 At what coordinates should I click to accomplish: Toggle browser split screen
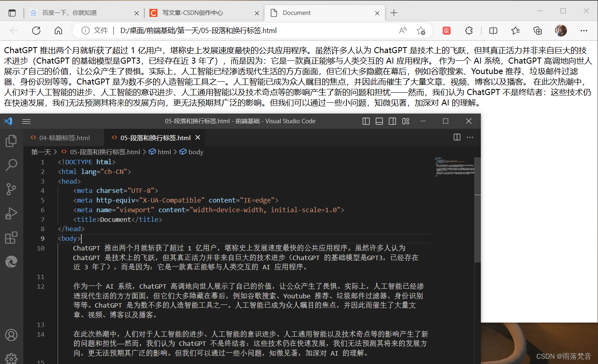click(493, 31)
